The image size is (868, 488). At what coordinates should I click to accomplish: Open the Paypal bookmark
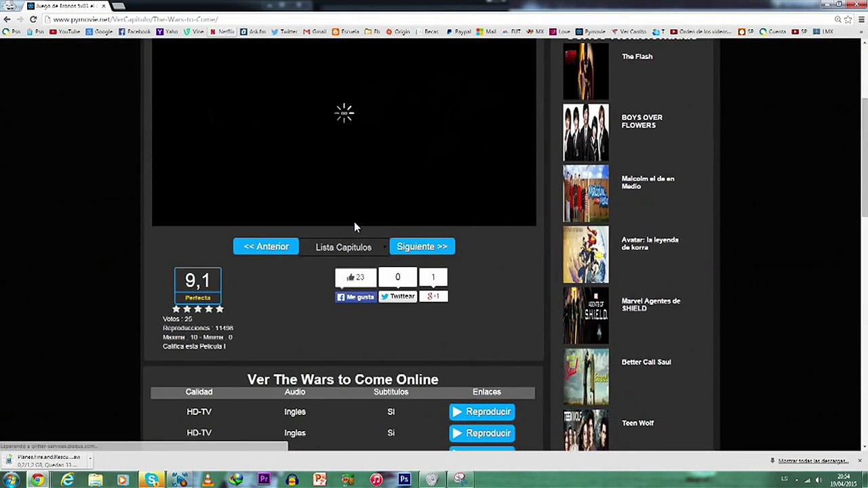(458, 32)
